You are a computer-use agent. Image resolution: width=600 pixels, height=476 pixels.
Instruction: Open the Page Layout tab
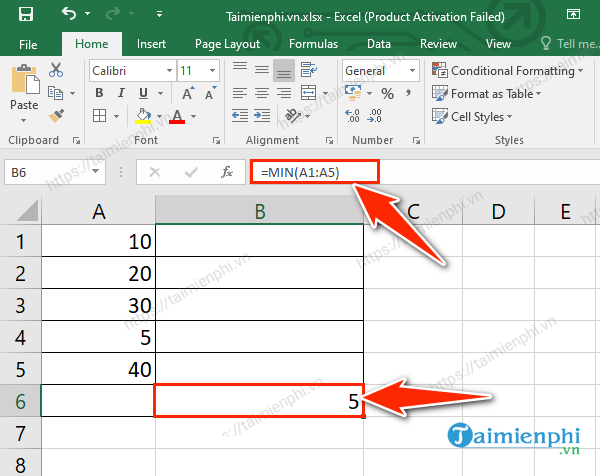(x=227, y=44)
